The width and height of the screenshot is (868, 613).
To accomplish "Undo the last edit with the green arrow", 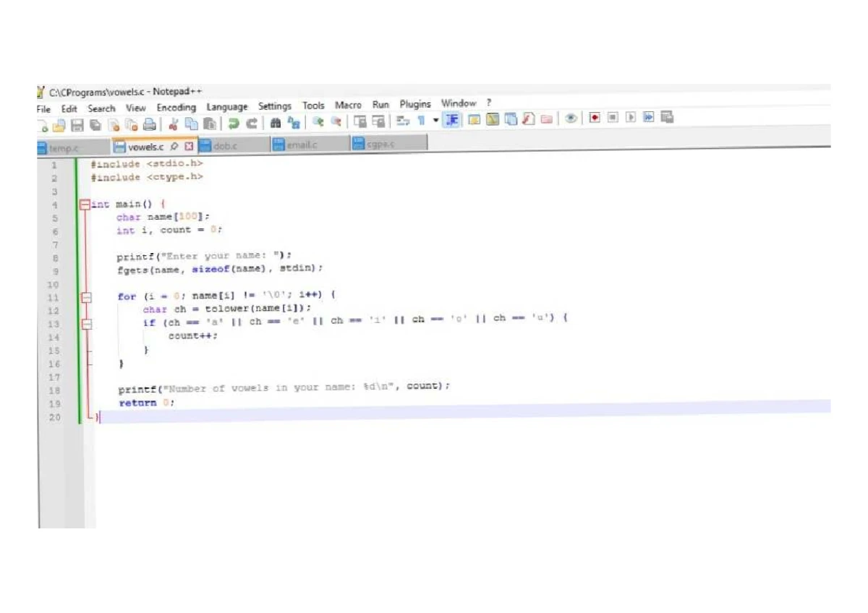I will 234,124.
